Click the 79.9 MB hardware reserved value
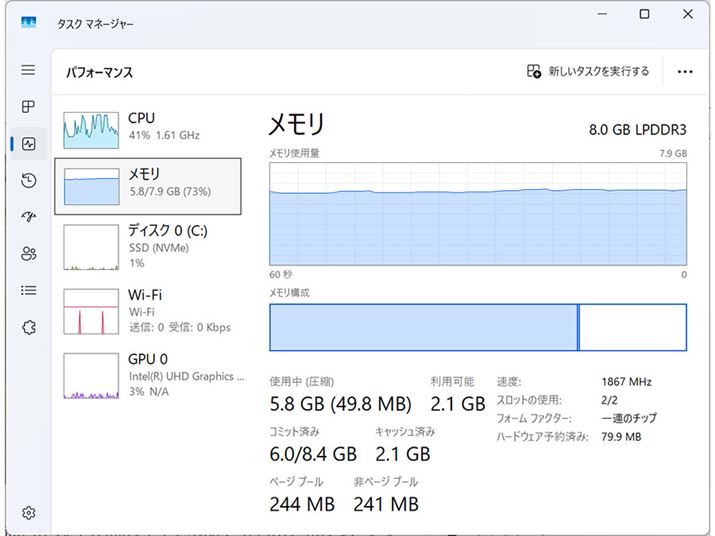 621,437
